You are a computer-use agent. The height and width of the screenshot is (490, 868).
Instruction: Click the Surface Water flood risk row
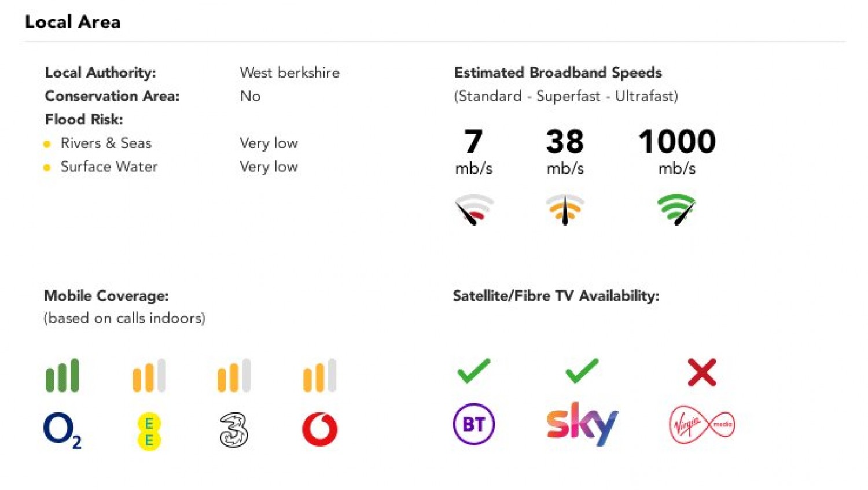[171, 167]
